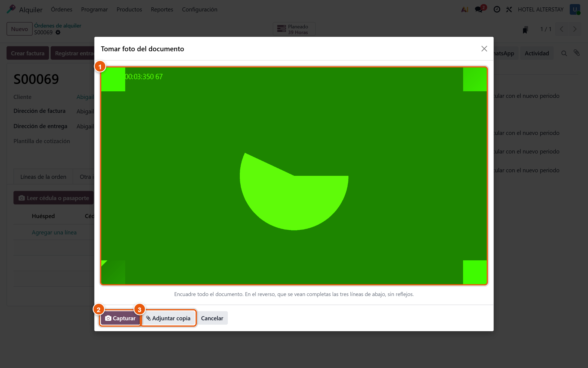Image resolution: width=588 pixels, height=368 pixels.
Task: Open the developer tools wrench icon
Action: coord(509,10)
